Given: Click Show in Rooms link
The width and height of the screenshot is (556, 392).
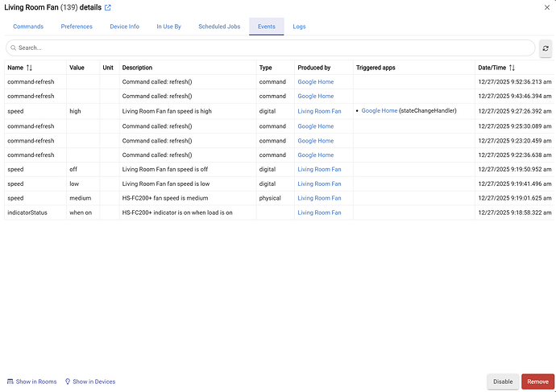Looking at the screenshot, I should (x=32, y=382).
